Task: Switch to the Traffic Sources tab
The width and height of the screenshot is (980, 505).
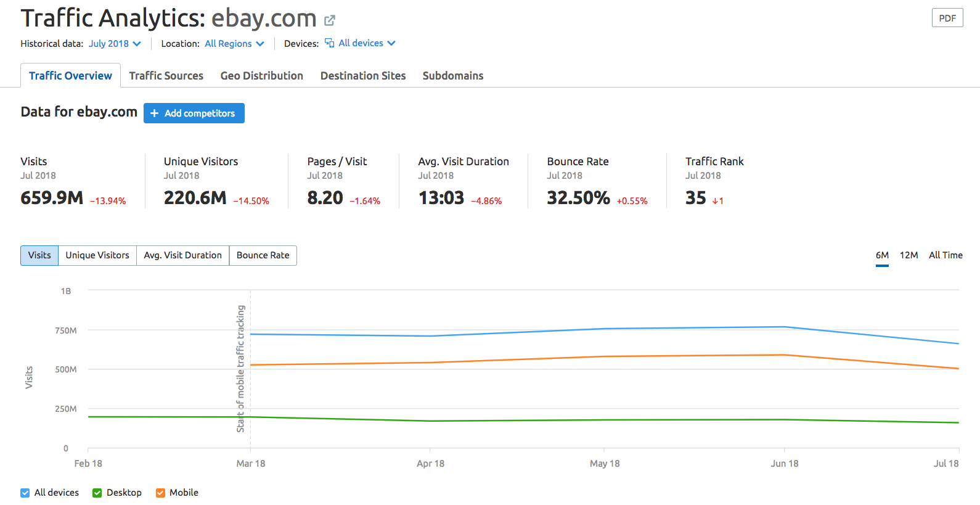Action: (166, 76)
